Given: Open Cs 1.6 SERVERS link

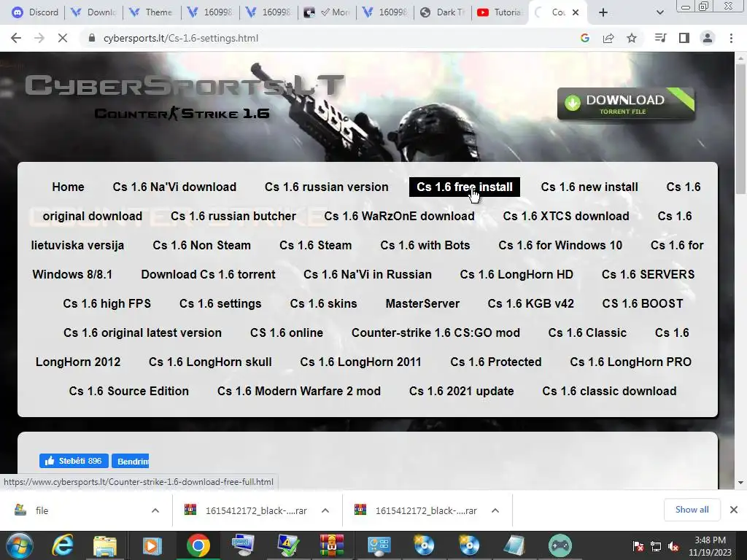Looking at the screenshot, I should [x=648, y=274].
